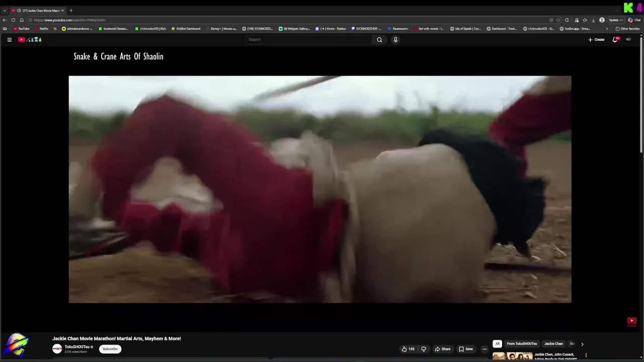Image resolution: width=644 pixels, height=362 pixels.
Task: Open the YouTube bookmark
Action: (21, 29)
